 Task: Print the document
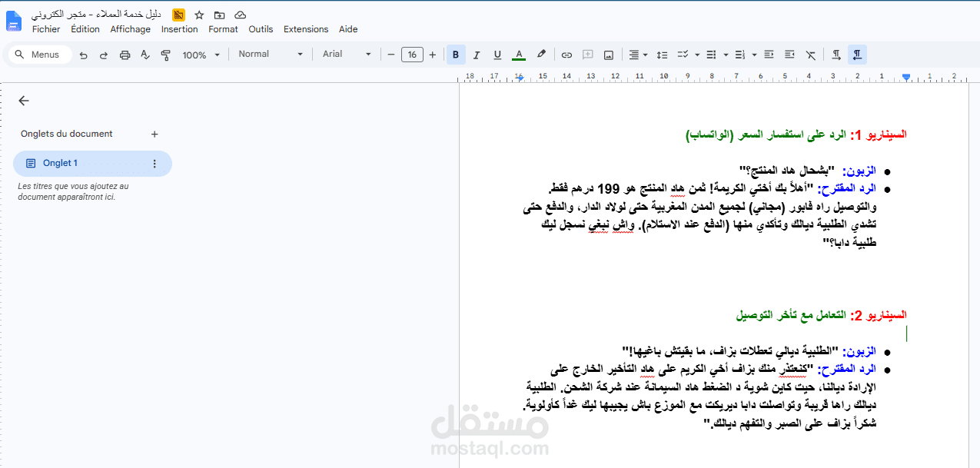tap(125, 55)
